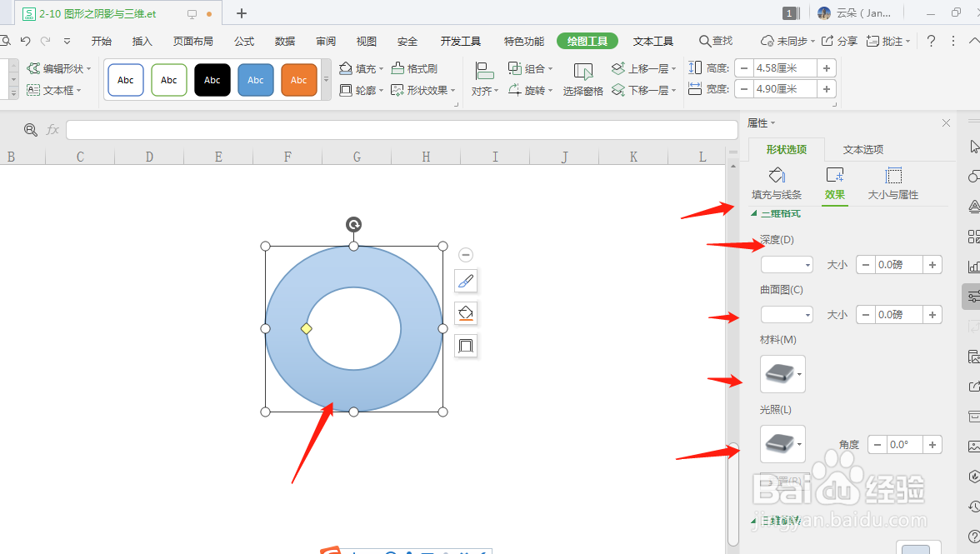Select Shape Options (形状选项) tab
The height and width of the screenshot is (554, 980).
pos(787,149)
